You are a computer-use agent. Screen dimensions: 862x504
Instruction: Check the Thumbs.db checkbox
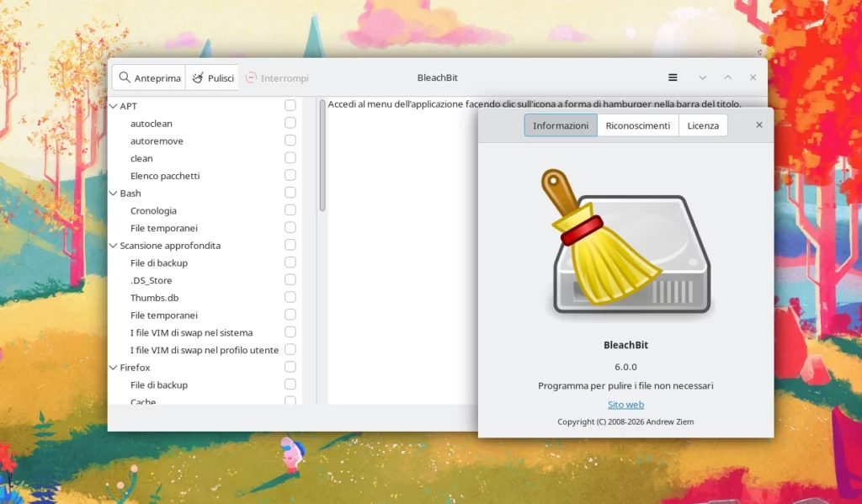tap(290, 298)
